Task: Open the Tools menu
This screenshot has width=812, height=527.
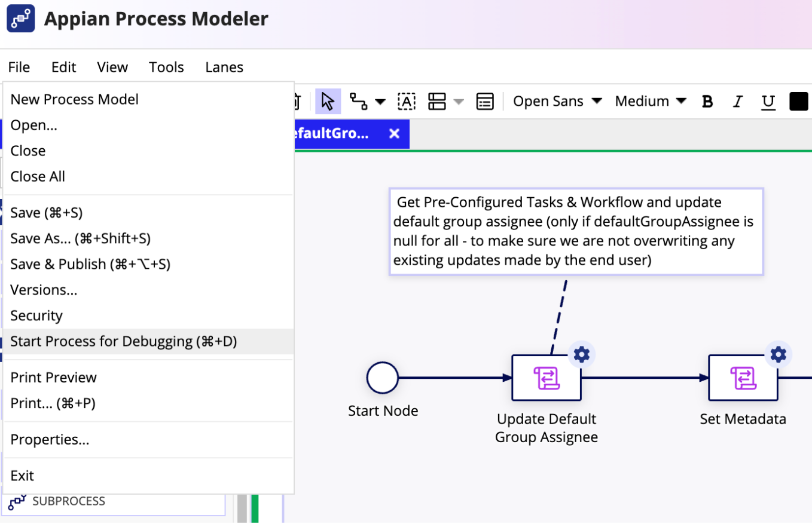Action: point(166,68)
